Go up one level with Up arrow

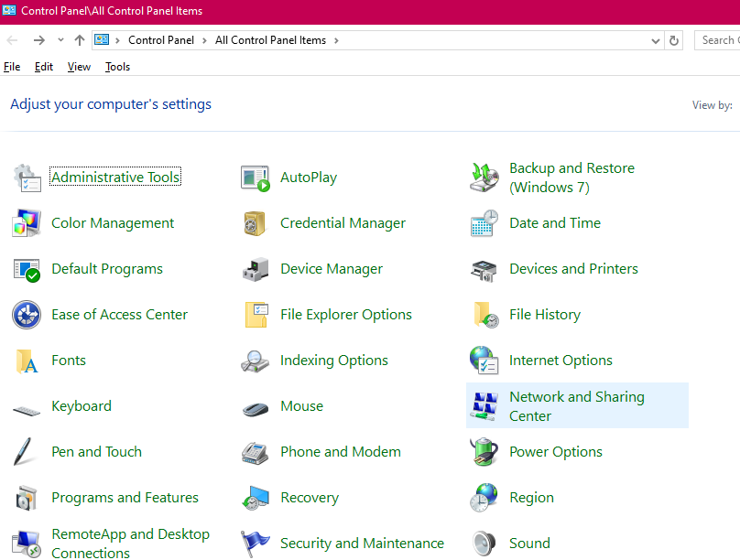[80, 40]
